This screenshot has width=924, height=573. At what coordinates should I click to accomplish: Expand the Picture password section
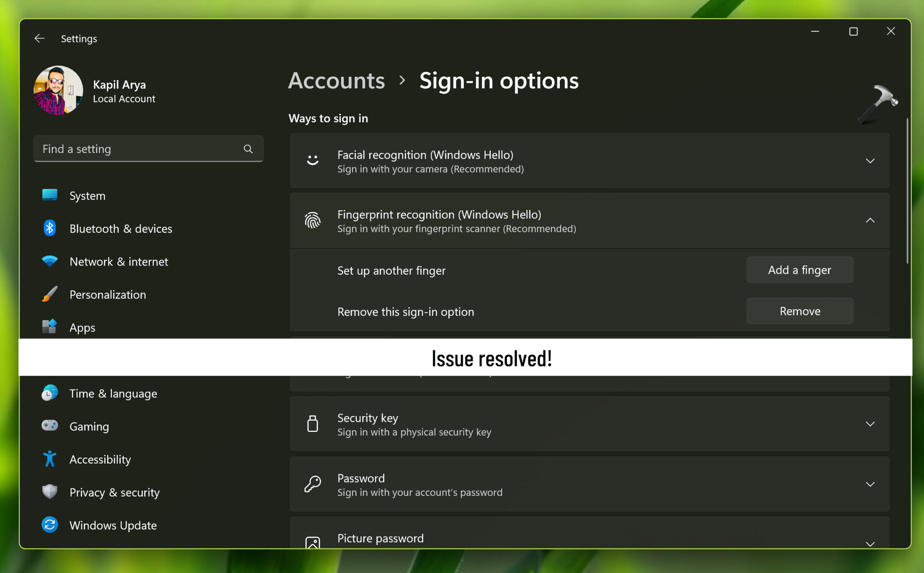click(870, 544)
